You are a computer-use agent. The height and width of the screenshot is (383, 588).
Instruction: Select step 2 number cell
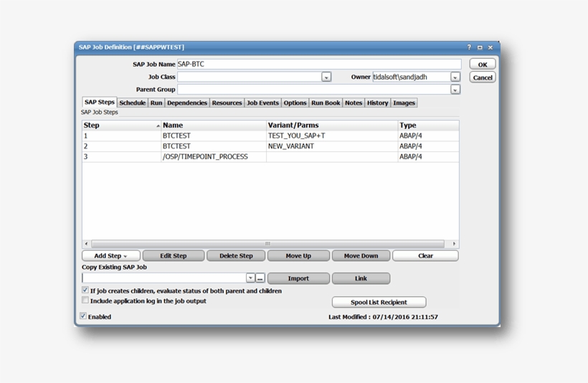click(x=122, y=146)
